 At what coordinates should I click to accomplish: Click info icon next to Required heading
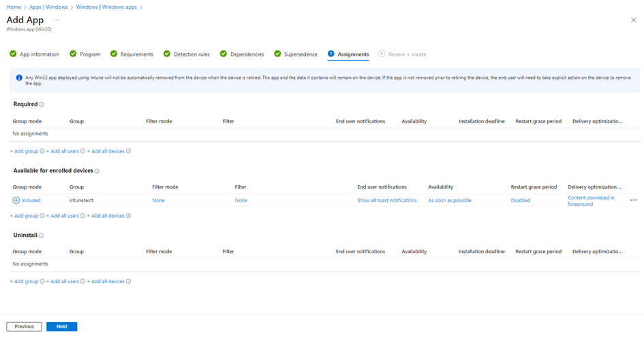(42, 105)
